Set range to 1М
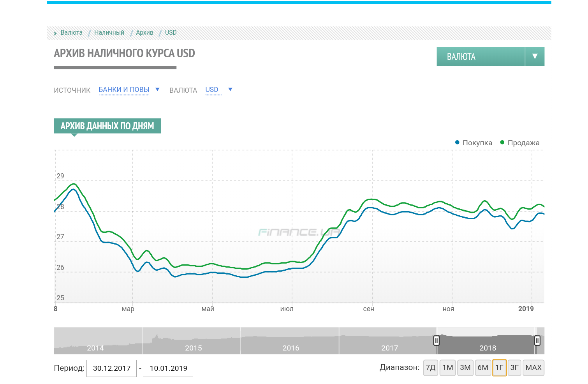 coord(448,368)
